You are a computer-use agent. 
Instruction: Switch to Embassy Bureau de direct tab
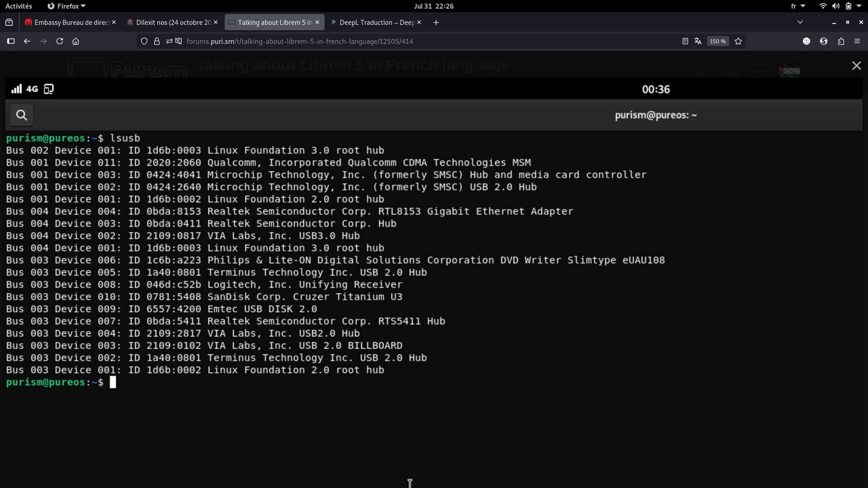(x=67, y=22)
